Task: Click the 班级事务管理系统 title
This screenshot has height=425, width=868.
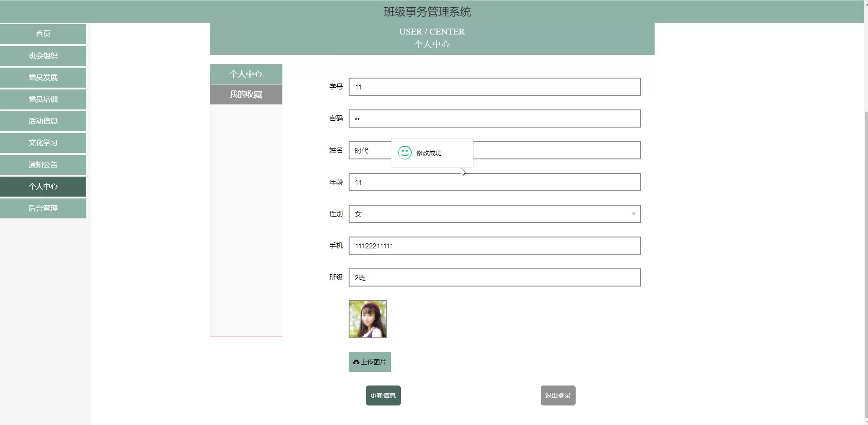Action: click(x=427, y=12)
